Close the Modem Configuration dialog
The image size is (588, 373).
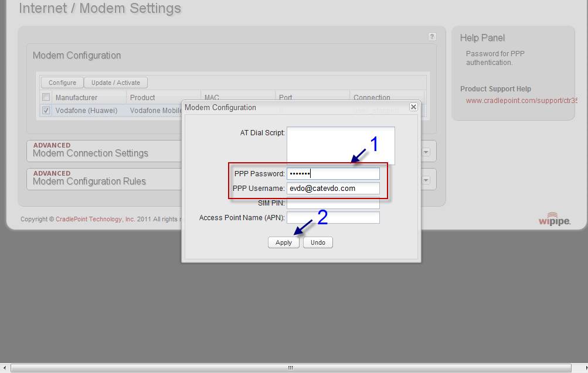(413, 107)
